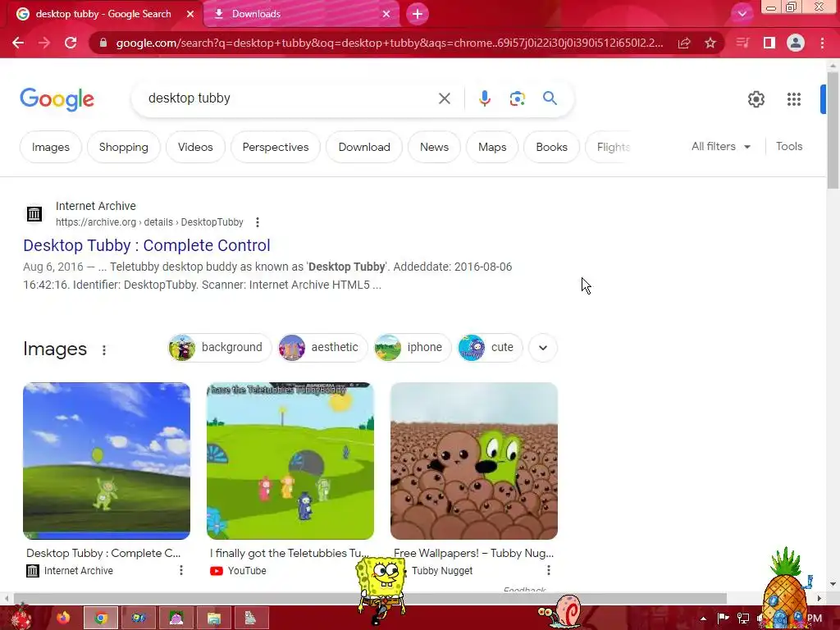
Task: Share this page from the address bar
Action: (684, 43)
